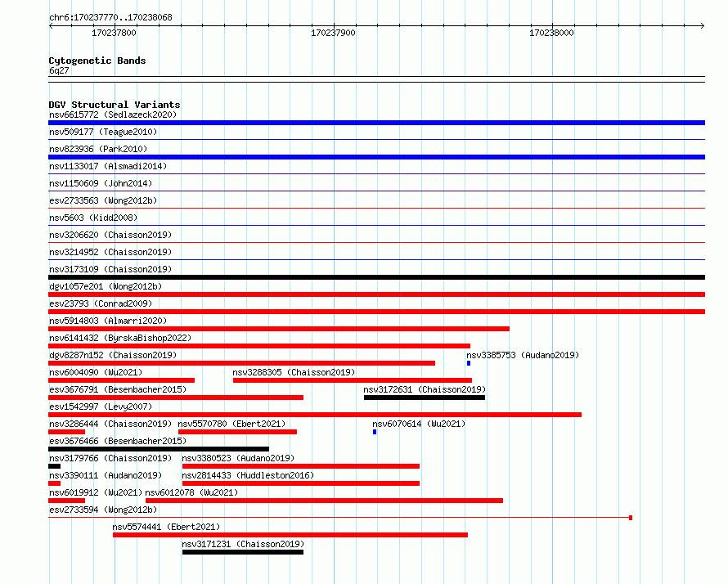The width and height of the screenshot is (728, 584).
Task: Open nsv6004090 (Wu2021) variant
Action: tap(96, 372)
